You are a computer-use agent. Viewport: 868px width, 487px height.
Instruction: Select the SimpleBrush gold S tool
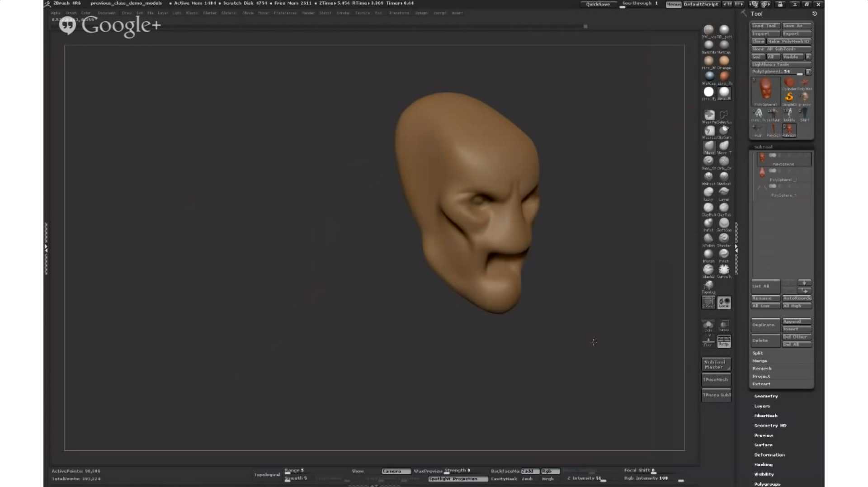789,97
